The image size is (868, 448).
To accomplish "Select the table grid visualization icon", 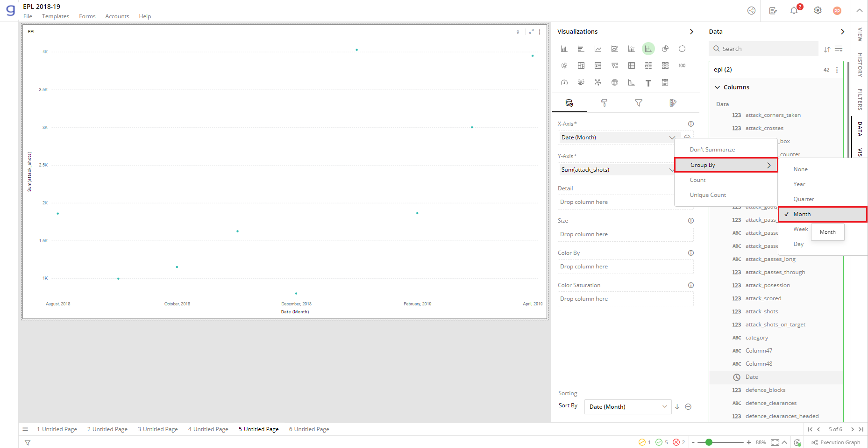I will coord(631,65).
